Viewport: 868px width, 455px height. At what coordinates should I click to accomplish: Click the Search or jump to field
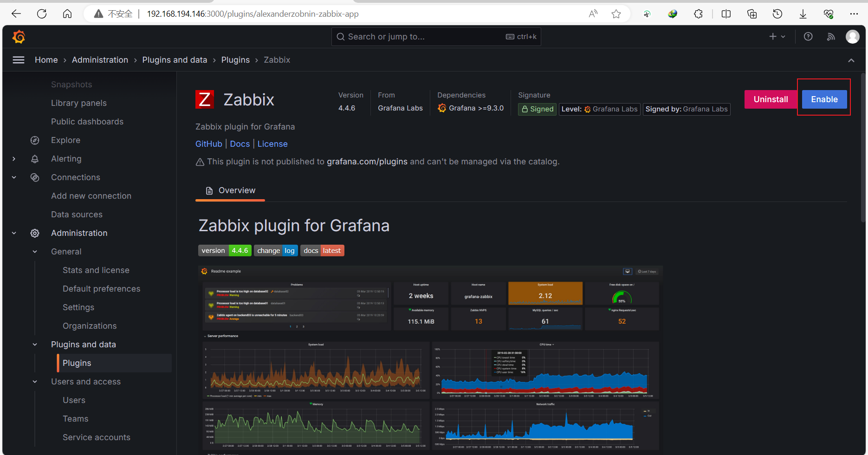(x=436, y=37)
